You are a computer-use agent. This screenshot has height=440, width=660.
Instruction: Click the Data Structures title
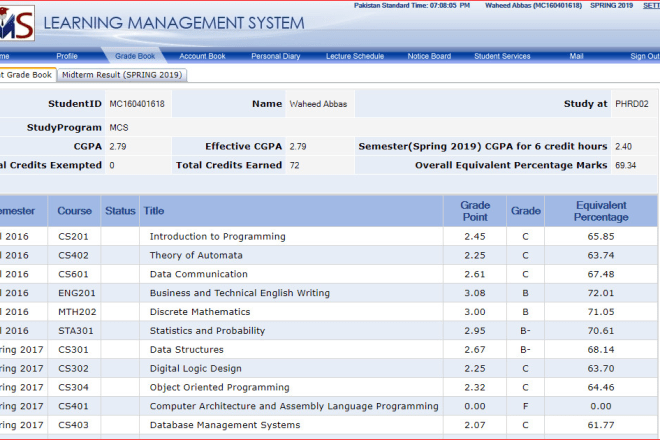point(187,350)
